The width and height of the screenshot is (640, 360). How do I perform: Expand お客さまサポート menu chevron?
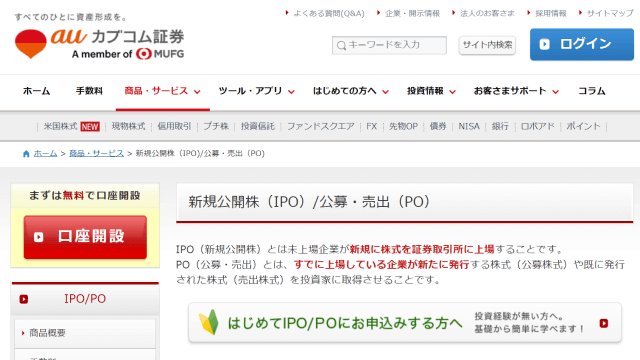click(556, 92)
